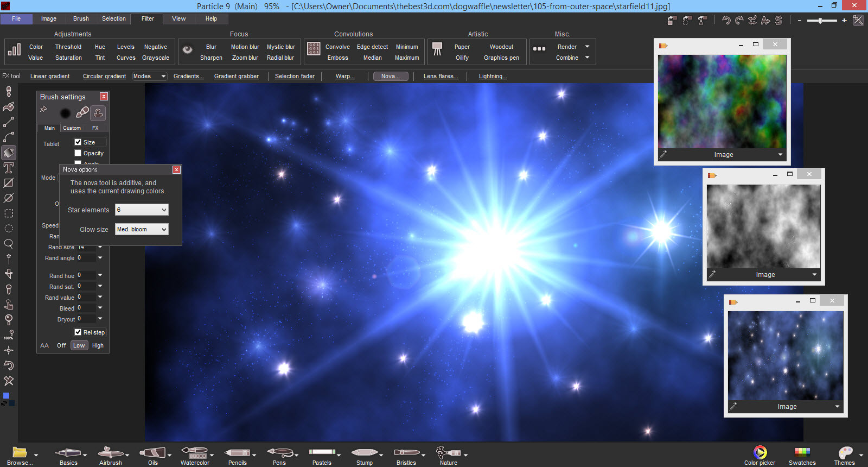Click the Airbrush brush category icon
This screenshot has height=467, width=868.
coord(110,452)
